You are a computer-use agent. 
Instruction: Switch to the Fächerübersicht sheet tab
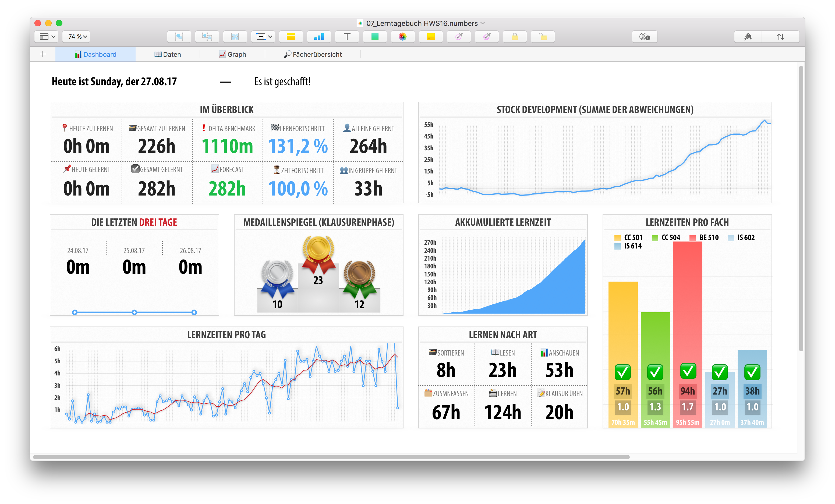pos(313,55)
